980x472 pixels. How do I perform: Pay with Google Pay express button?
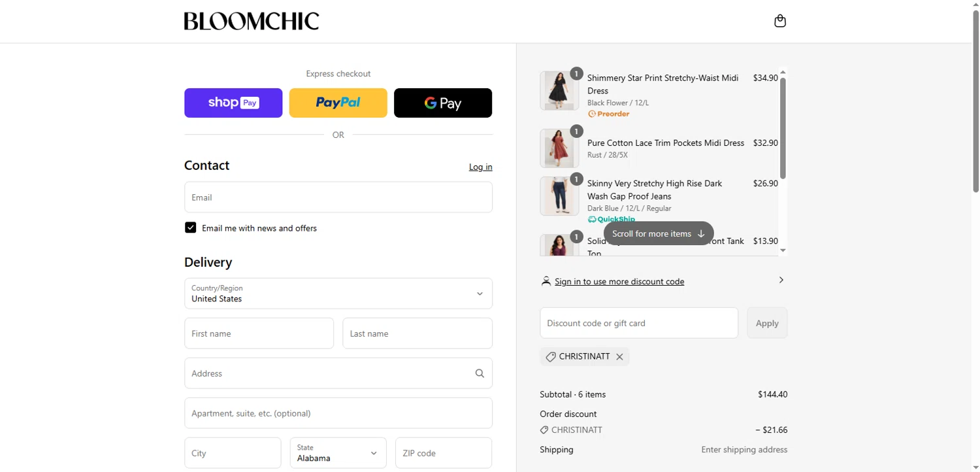pyautogui.click(x=443, y=103)
